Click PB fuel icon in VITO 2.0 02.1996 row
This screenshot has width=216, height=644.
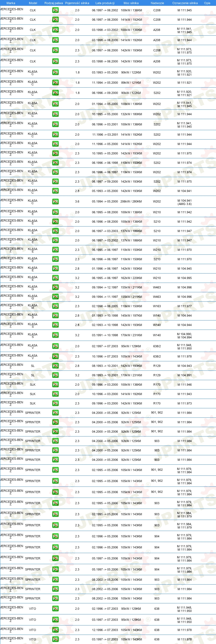[55, 609]
